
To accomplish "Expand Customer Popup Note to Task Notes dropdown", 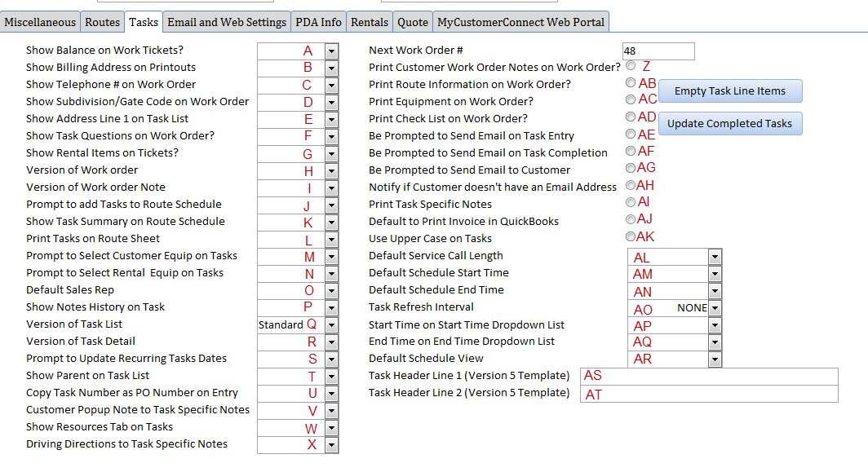I will click(x=331, y=412).
